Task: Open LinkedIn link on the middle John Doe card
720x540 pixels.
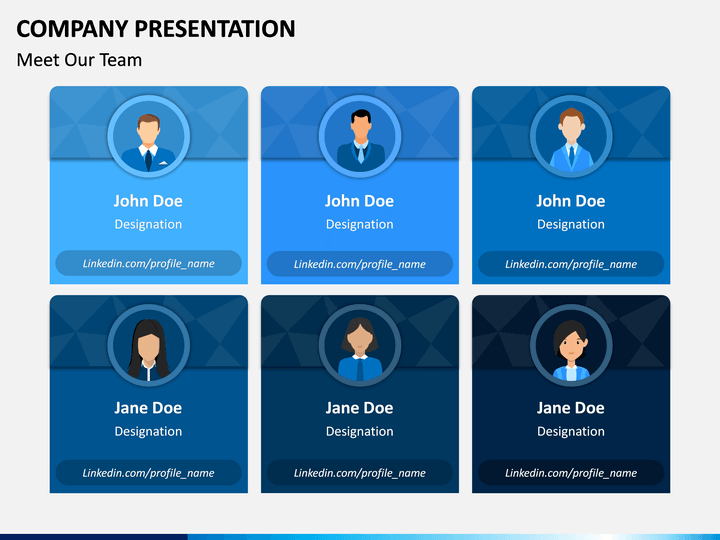Action: click(x=360, y=264)
